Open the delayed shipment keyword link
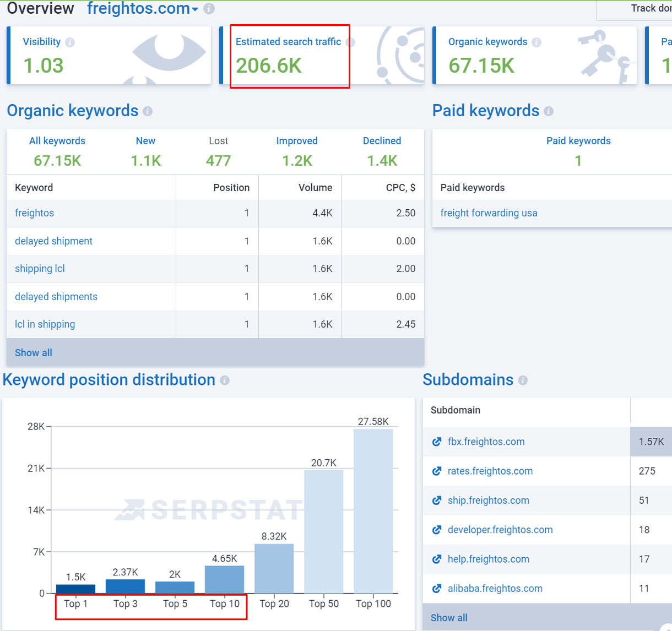This screenshot has height=631, width=672. [53, 241]
